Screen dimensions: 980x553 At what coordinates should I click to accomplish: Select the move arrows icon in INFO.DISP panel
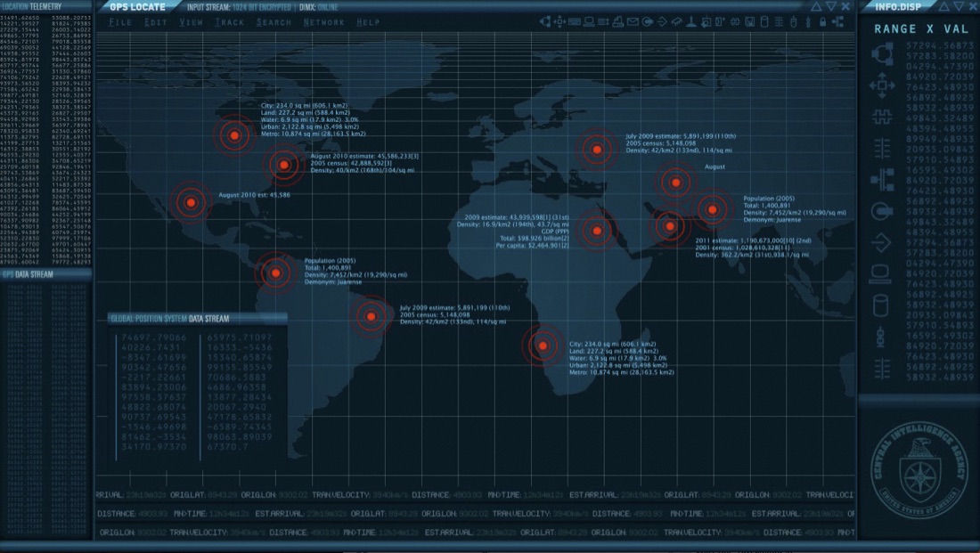click(882, 85)
